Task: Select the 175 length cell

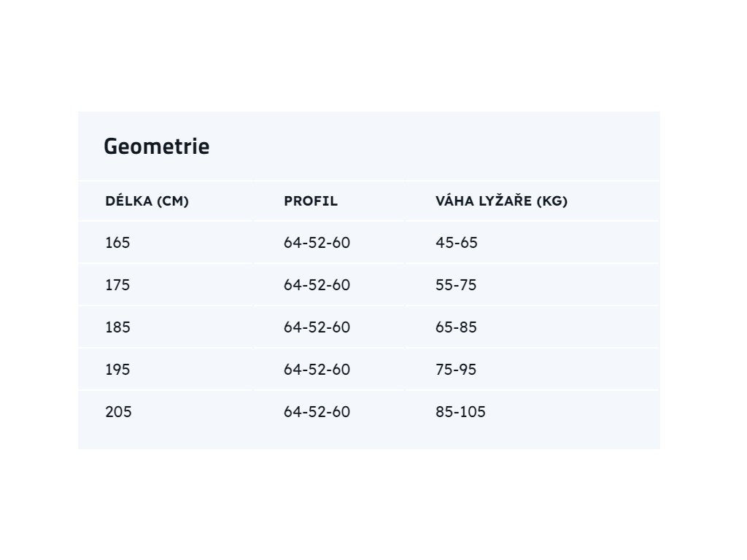Action: (x=117, y=285)
